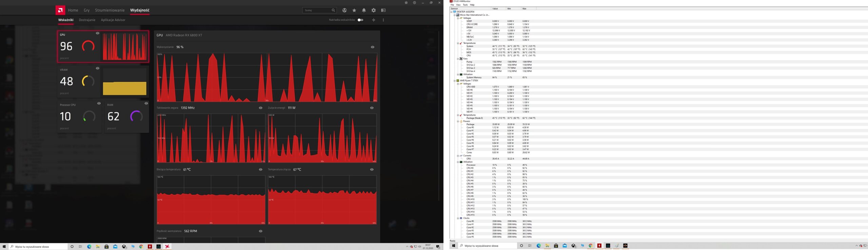Open View menu in HWMonitor
This screenshot has width=868, height=250.
pos(458,5)
